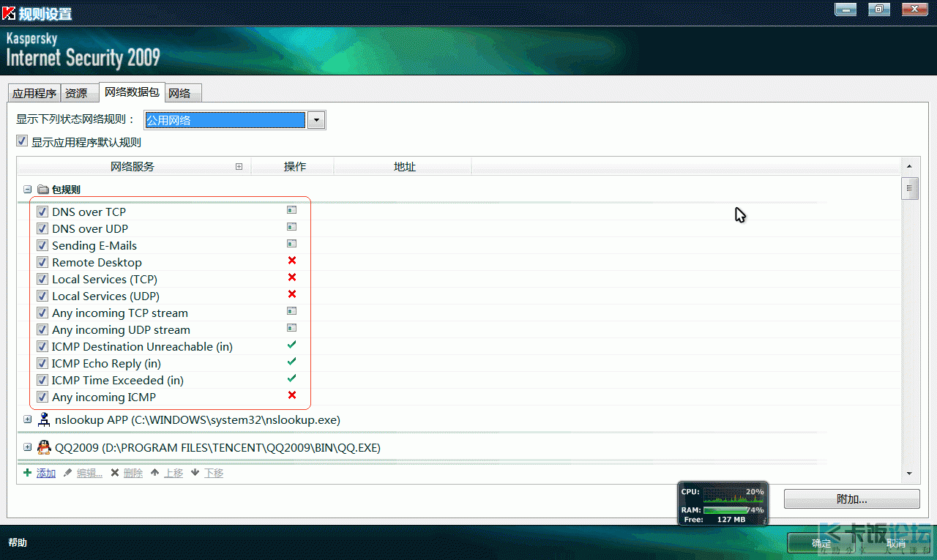
Task: Toggle ICMP Destination Unreachable (in) checkbox
Action: (x=42, y=346)
